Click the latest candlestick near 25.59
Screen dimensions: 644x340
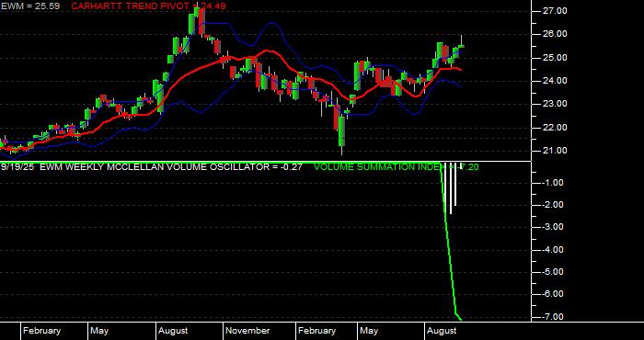pyautogui.click(x=462, y=46)
